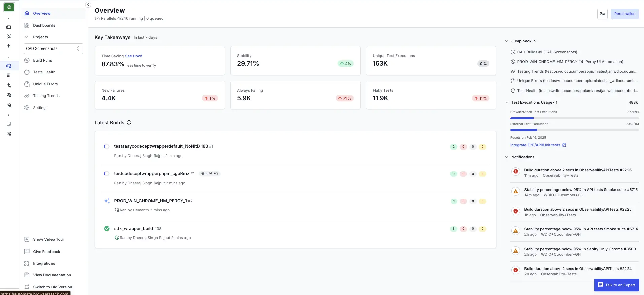Image resolution: width=644 pixels, height=295 pixels.
Task: Click the Unique Errors icon in sidebar
Action: (27, 84)
